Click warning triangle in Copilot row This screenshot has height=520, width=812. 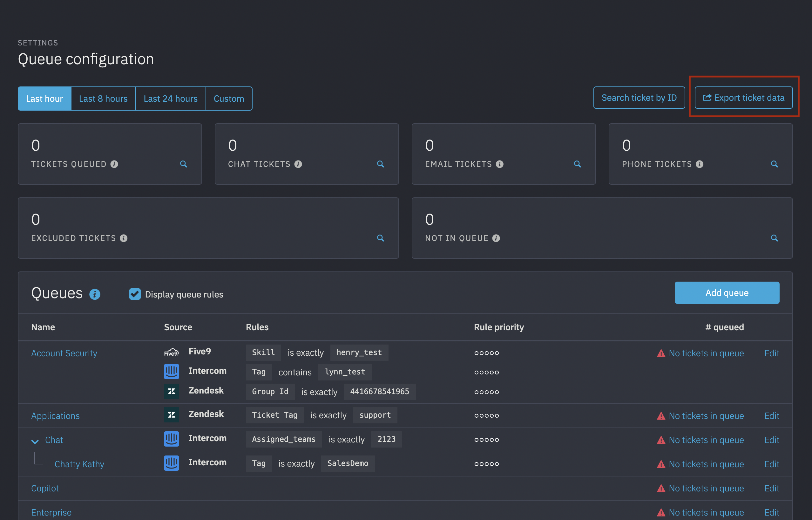point(661,489)
